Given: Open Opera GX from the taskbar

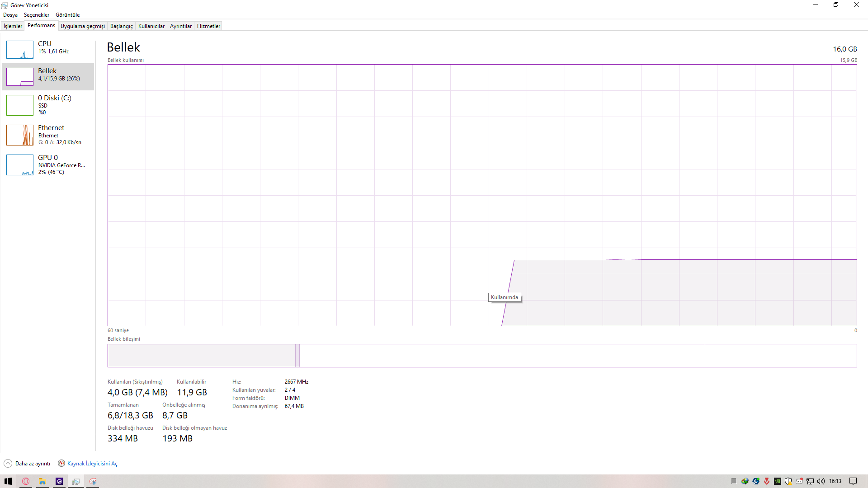Looking at the screenshot, I should [26, 481].
